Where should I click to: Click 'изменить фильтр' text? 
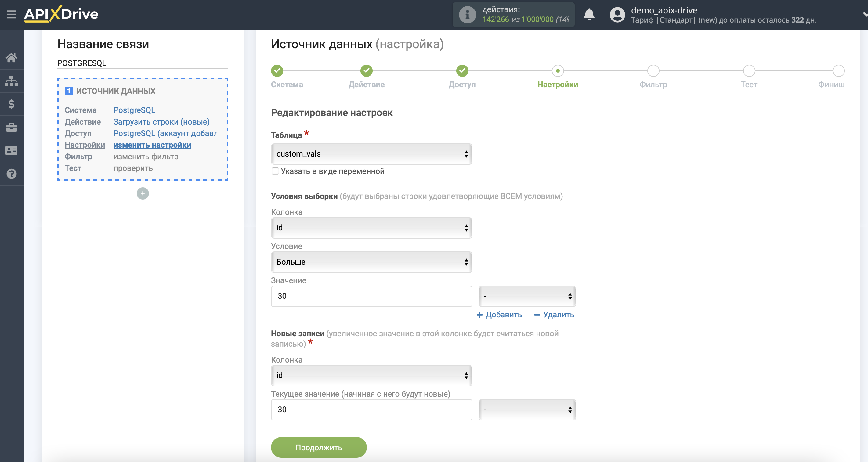(146, 157)
